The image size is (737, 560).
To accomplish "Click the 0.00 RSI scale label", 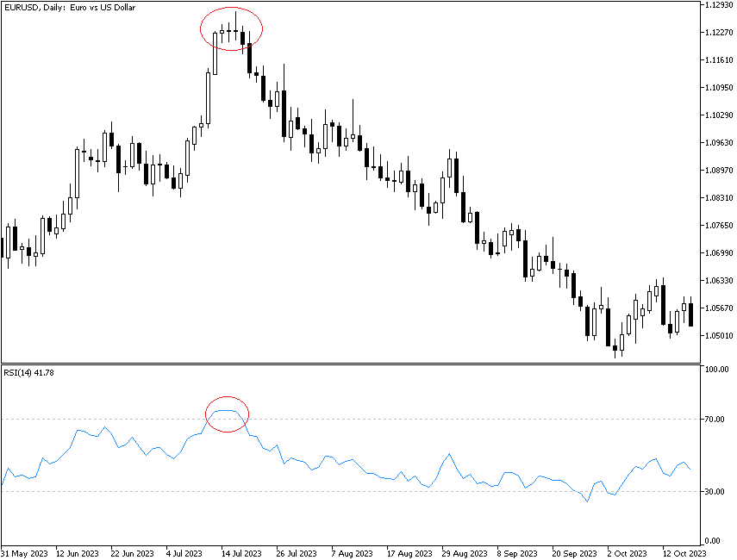I will [x=720, y=541].
